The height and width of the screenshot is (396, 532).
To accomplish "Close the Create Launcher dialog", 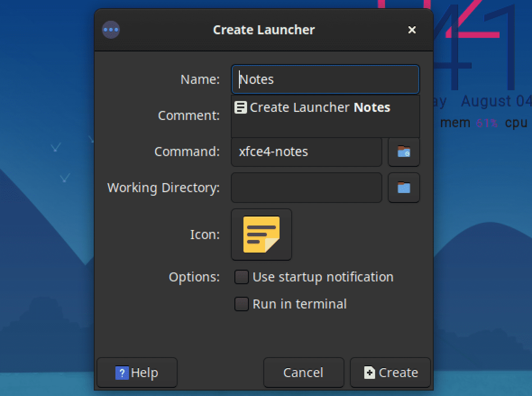I will tap(412, 30).
